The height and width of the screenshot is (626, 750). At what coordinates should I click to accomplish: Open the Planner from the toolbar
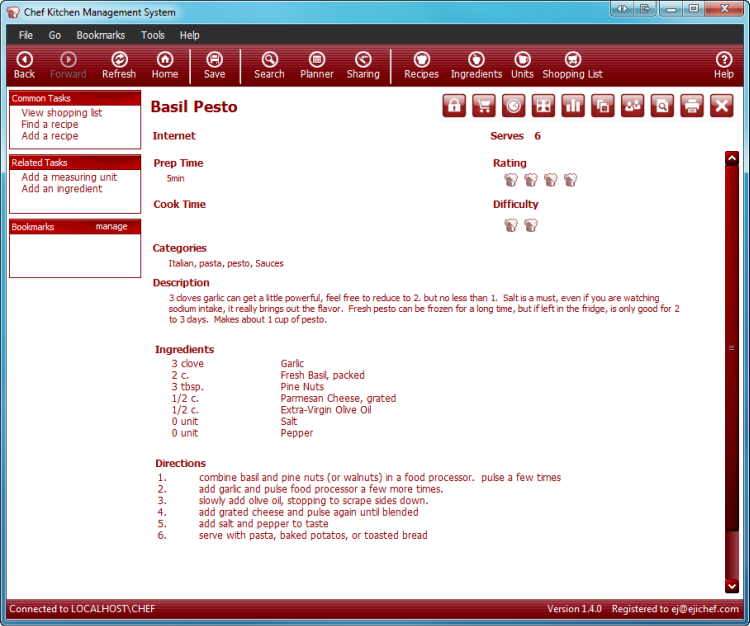click(x=317, y=66)
